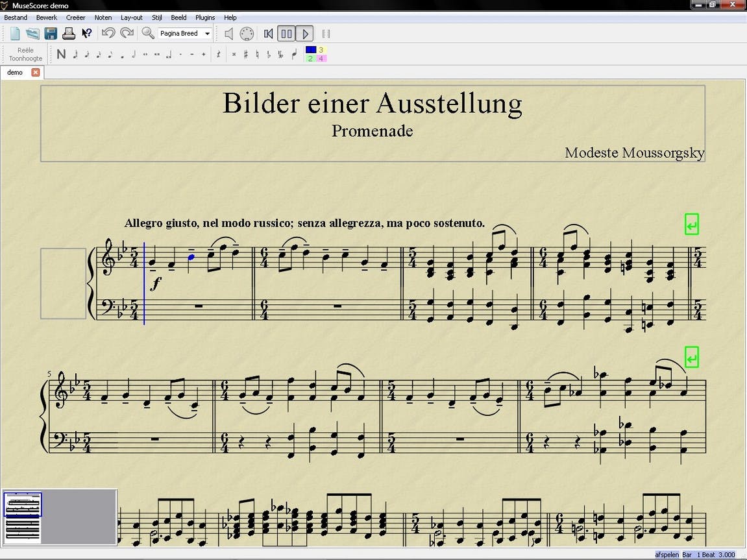Select the first system's green line break marker
This screenshot has height=560, width=747.
[692, 225]
